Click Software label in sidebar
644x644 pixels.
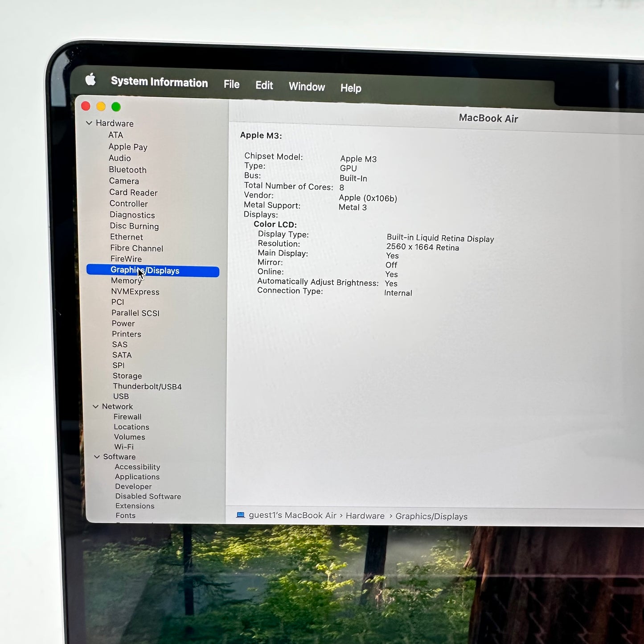pos(119,457)
